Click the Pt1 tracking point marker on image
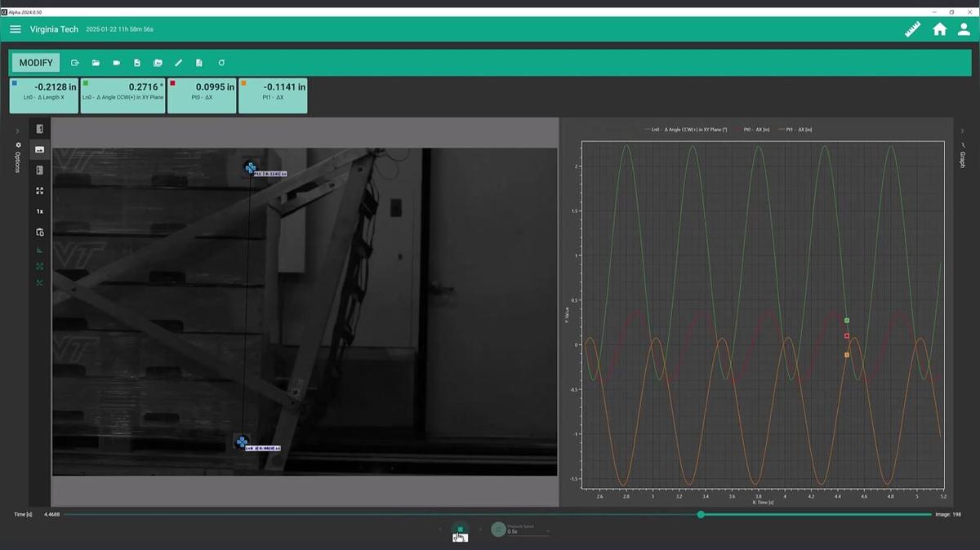 251,168
